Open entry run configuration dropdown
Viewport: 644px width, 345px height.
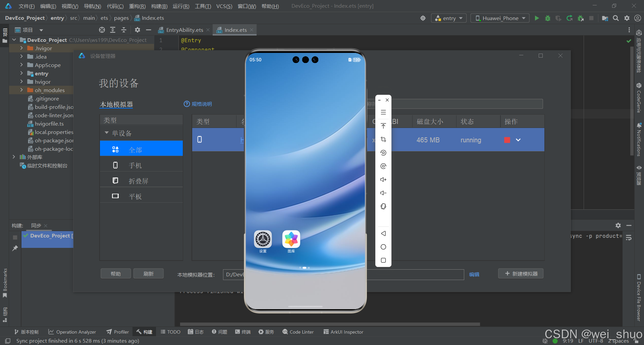(449, 18)
